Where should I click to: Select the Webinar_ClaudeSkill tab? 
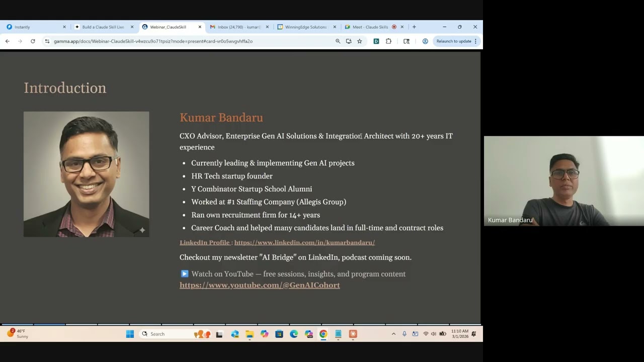pyautogui.click(x=171, y=27)
